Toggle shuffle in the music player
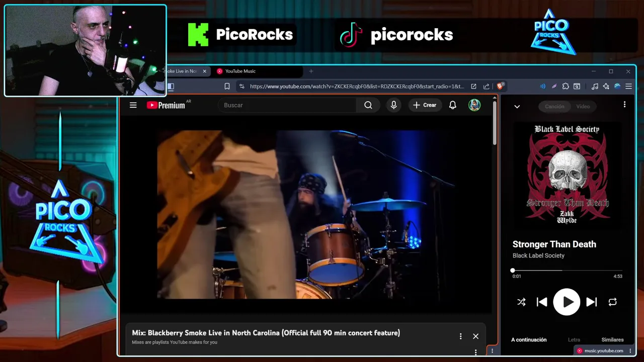The width and height of the screenshot is (644, 362). coord(521,302)
